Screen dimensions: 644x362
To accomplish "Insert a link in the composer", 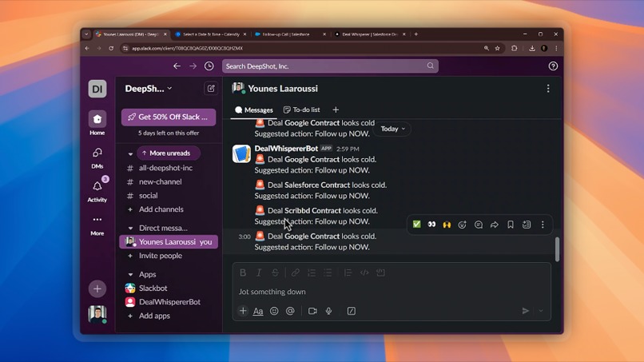I will (296, 272).
